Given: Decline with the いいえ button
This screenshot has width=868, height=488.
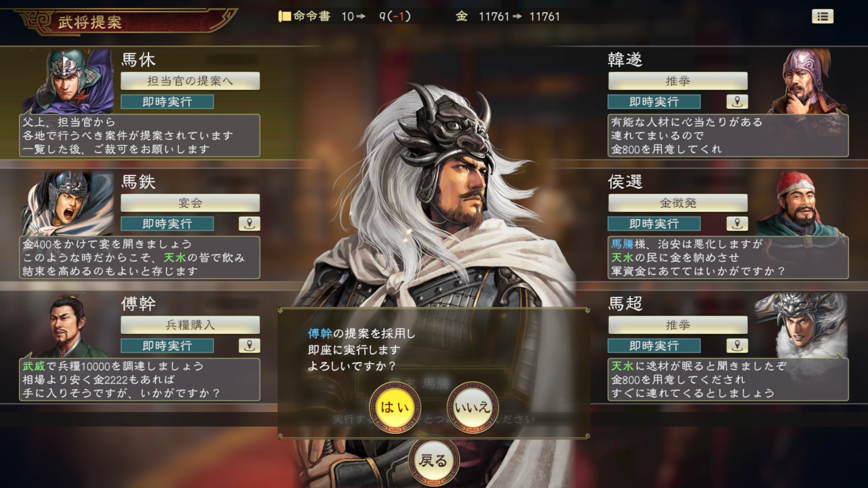Looking at the screenshot, I should (x=472, y=407).
